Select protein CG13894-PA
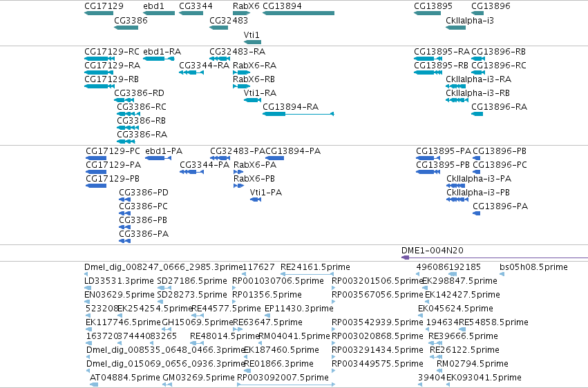588x388 pixels. pyautogui.click(x=274, y=158)
